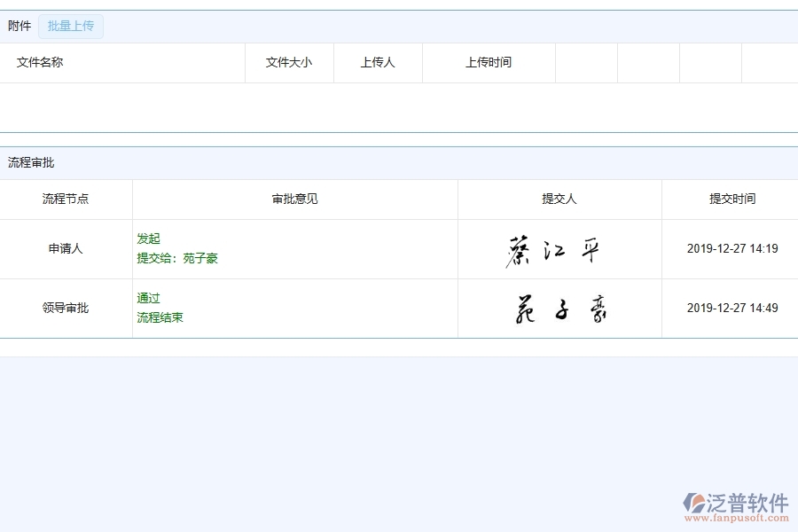798x532 pixels.
Task: Select the 审批意见 column header
Action: pyautogui.click(x=293, y=199)
